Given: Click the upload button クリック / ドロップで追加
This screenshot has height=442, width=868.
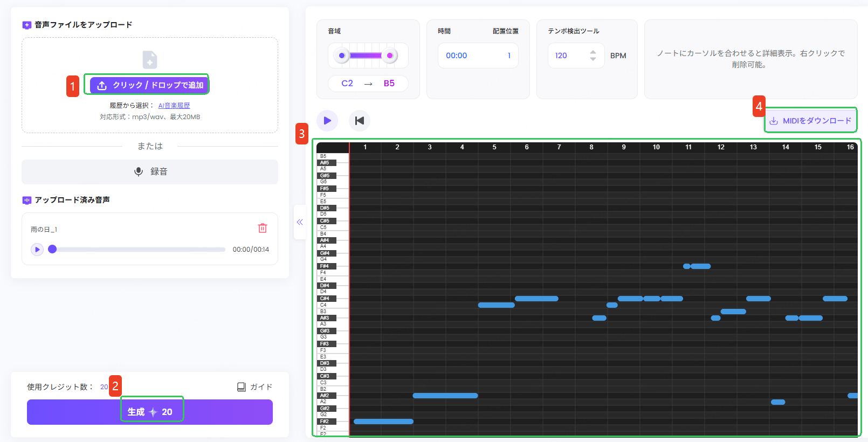Looking at the screenshot, I should pyautogui.click(x=149, y=85).
